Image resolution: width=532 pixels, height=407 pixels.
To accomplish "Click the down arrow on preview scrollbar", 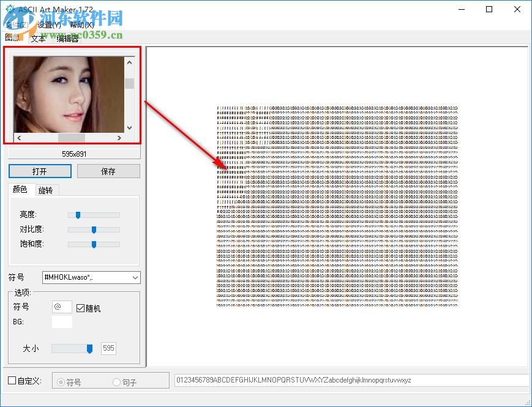I will (x=130, y=127).
